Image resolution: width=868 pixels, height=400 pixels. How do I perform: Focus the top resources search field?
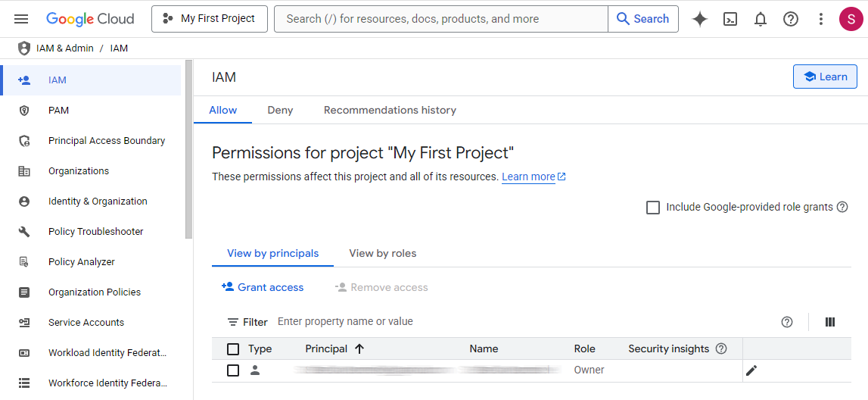[x=440, y=19]
